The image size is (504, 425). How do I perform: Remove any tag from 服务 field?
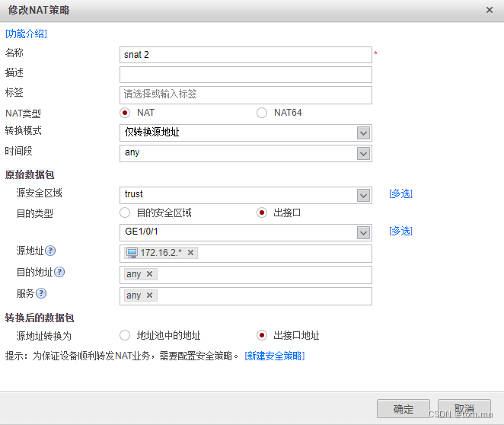pos(149,295)
